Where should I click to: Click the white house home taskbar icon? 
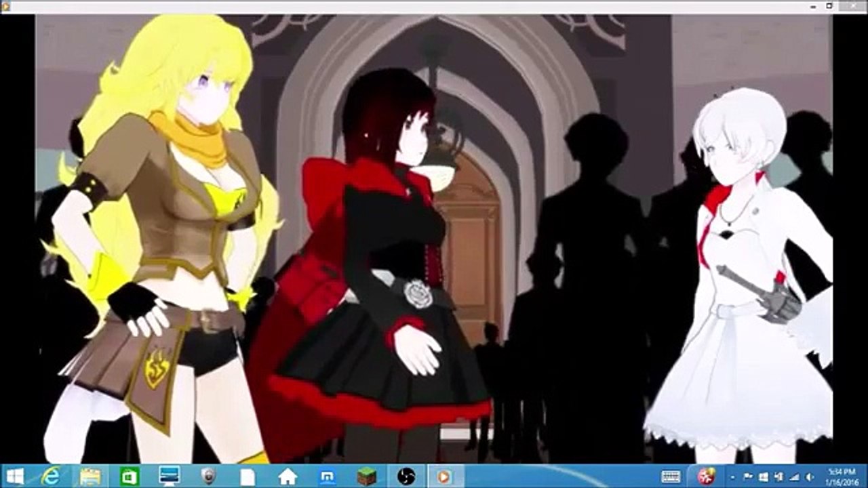(288, 476)
